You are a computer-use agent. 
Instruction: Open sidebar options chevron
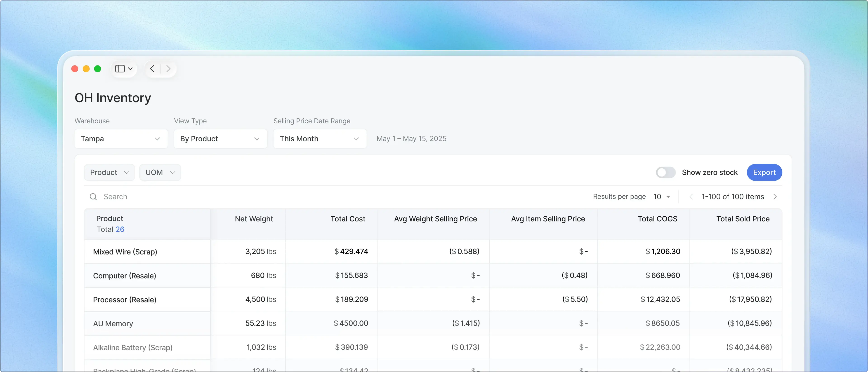pyautogui.click(x=130, y=69)
